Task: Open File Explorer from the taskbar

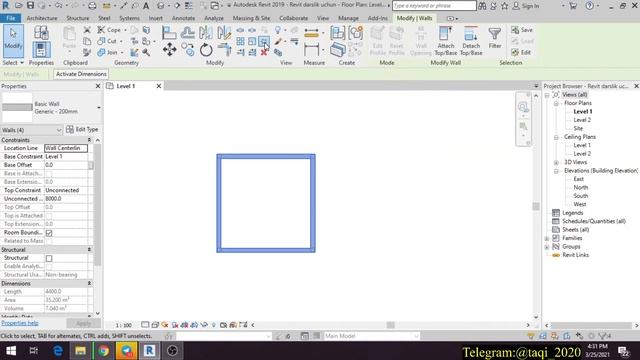Action: (x=80, y=351)
